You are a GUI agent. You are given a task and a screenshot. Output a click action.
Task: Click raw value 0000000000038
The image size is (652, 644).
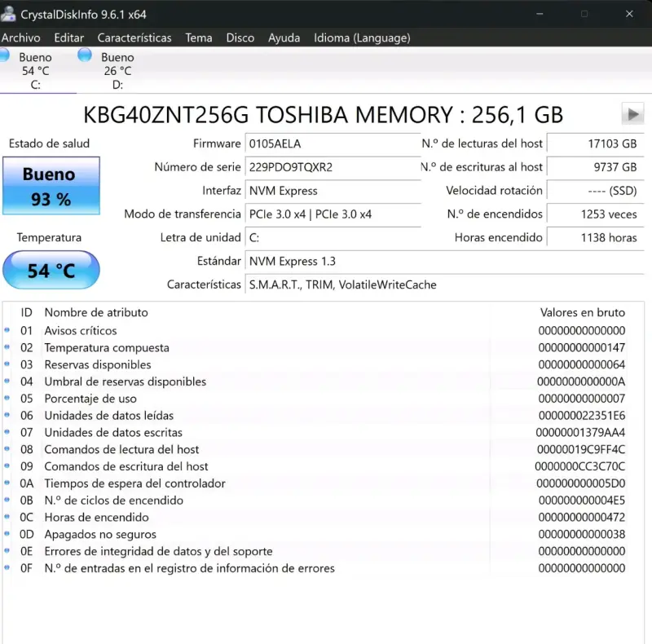point(581,534)
